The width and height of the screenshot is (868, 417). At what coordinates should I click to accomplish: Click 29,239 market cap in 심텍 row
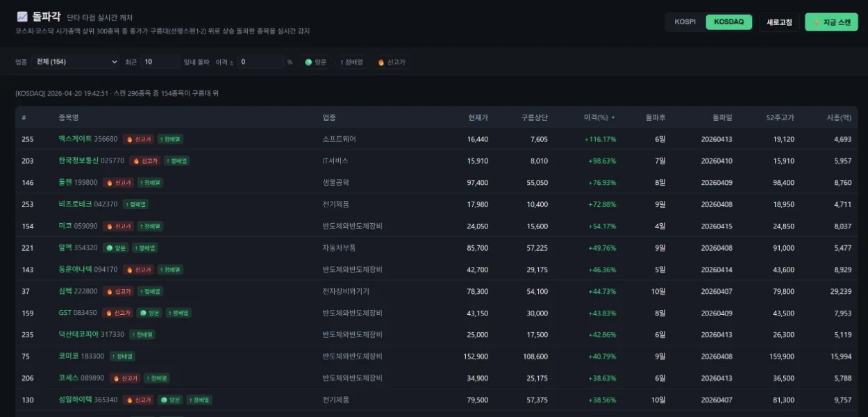tap(841, 291)
